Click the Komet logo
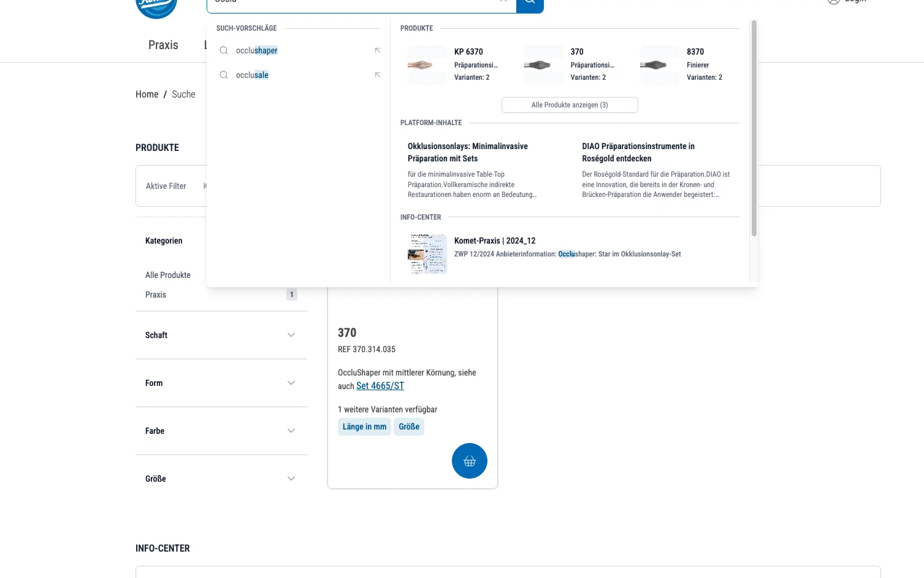The width and height of the screenshot is (924, 578). point(156,7)
